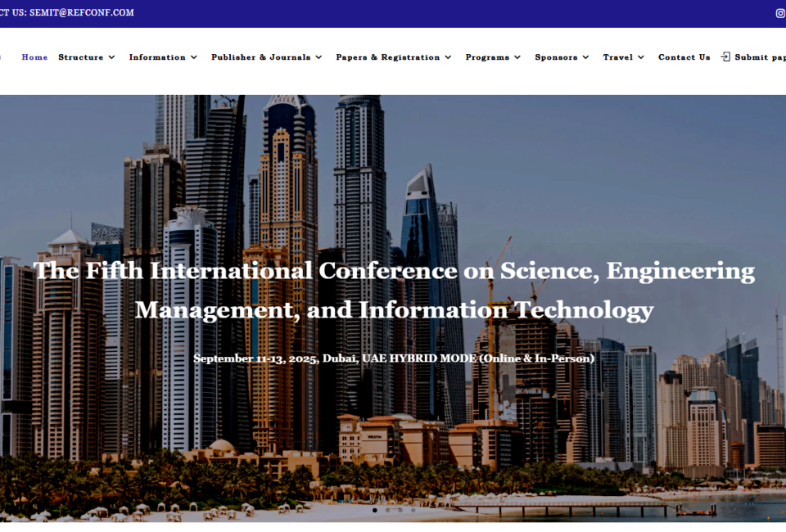This screenshot has height=532, width=786.
Task: Expand the Structure dropdown chevron
Action: [111, 57]
